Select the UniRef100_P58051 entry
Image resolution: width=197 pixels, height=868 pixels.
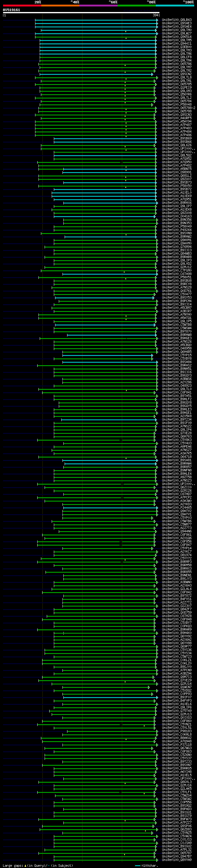pyautogui.click(x=177, y=277)
